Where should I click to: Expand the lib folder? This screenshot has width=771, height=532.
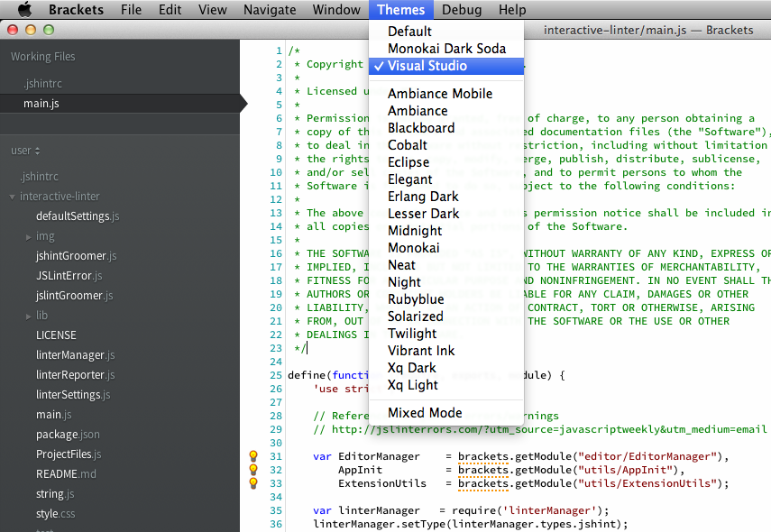pos(29,316)
